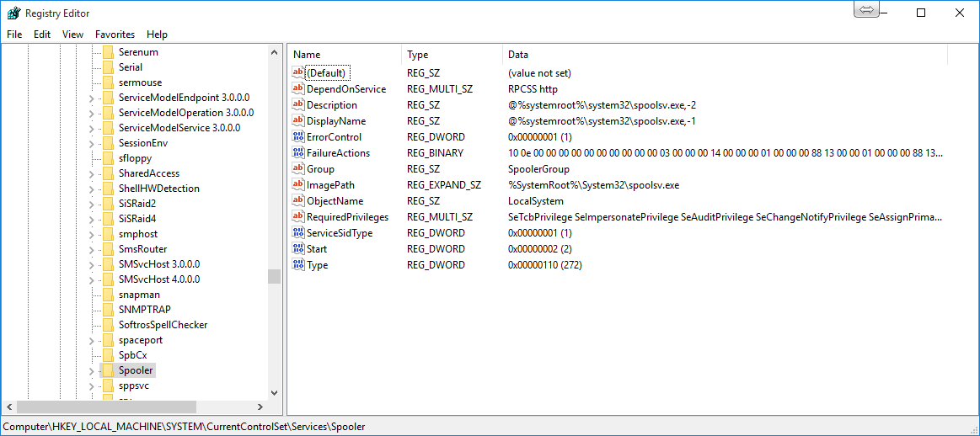This screenshot has width=980, height=436.
Task: Click the Serenum folder icon
Action: (108, 52)
